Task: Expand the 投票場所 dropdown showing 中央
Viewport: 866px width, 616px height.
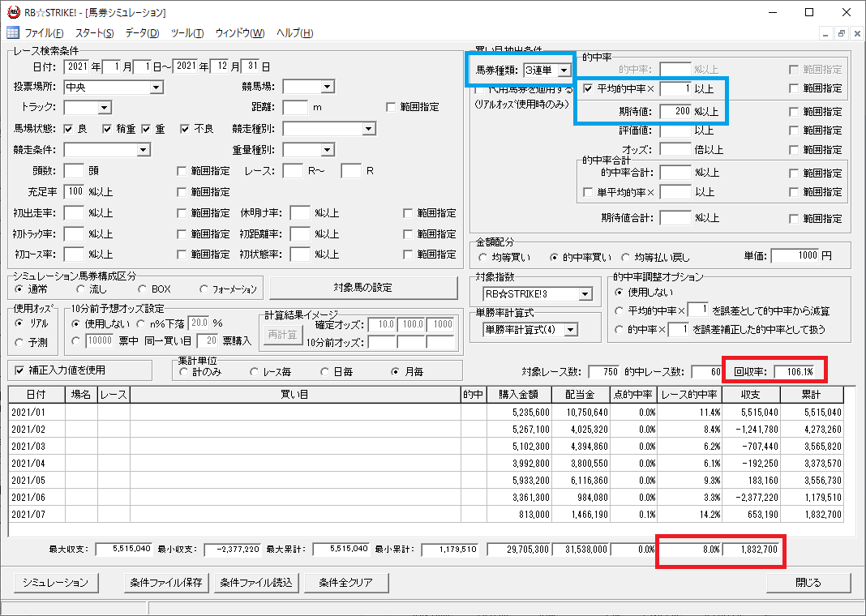Action: (x=156, y=88)
